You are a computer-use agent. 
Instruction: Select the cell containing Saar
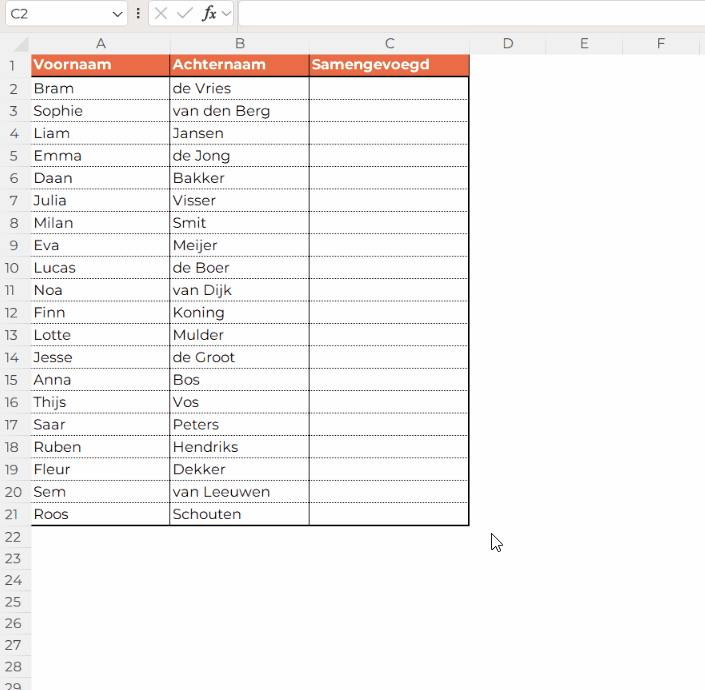[101, 425]
